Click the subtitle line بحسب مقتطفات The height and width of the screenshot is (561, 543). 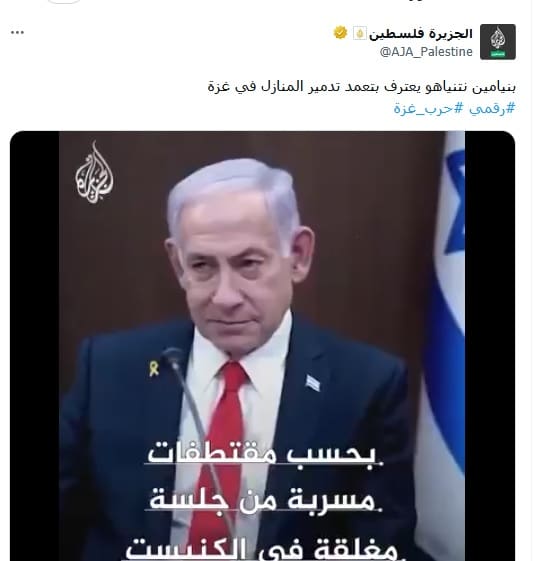[x=263, y=454]
